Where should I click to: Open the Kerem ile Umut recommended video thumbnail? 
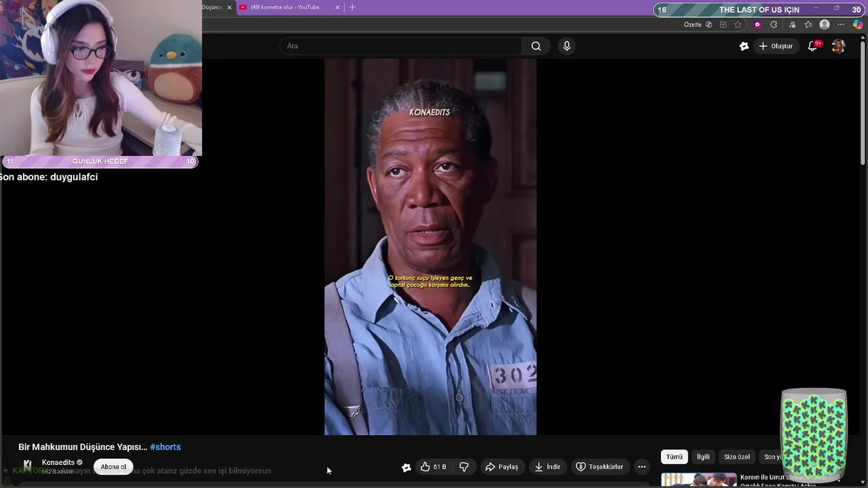pyautogui.click(x=698, y=480)
